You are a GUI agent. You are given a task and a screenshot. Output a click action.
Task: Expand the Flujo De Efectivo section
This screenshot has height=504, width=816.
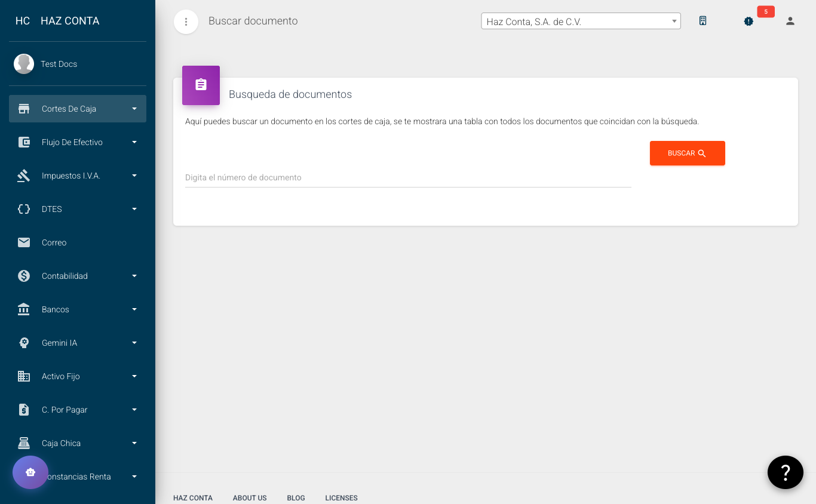(x=78, y=142)
